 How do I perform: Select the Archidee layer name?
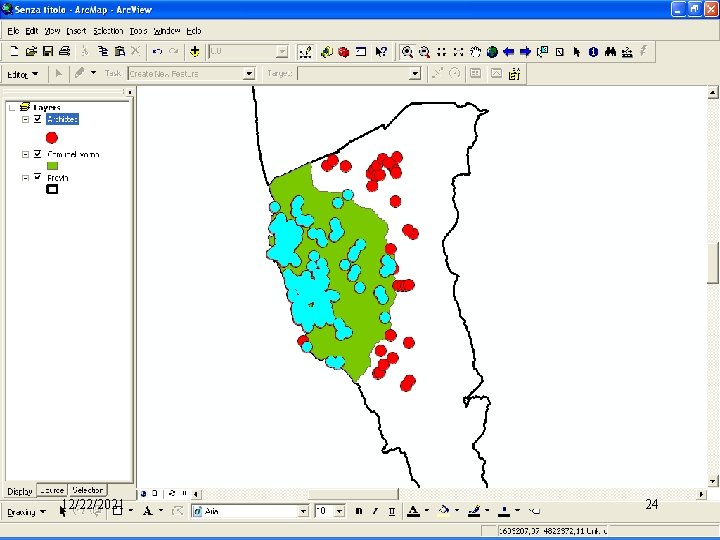62,119
